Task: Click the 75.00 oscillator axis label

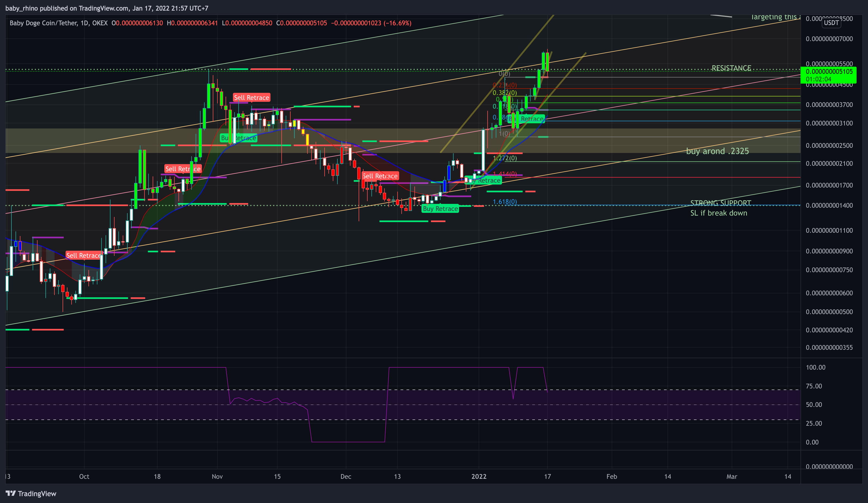Action: [x=814, y=386]
